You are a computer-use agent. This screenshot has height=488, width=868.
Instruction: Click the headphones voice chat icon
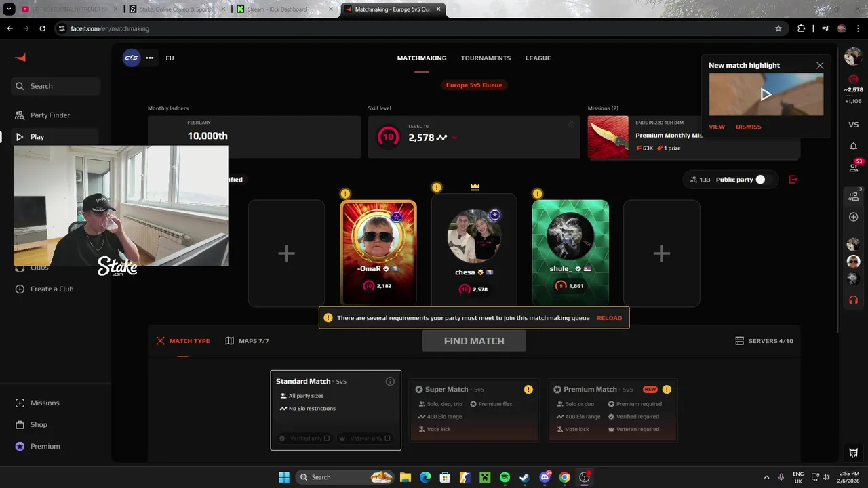854,300
